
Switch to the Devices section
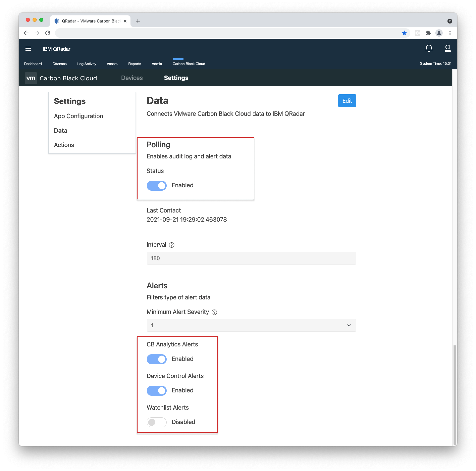coord(132,78)
